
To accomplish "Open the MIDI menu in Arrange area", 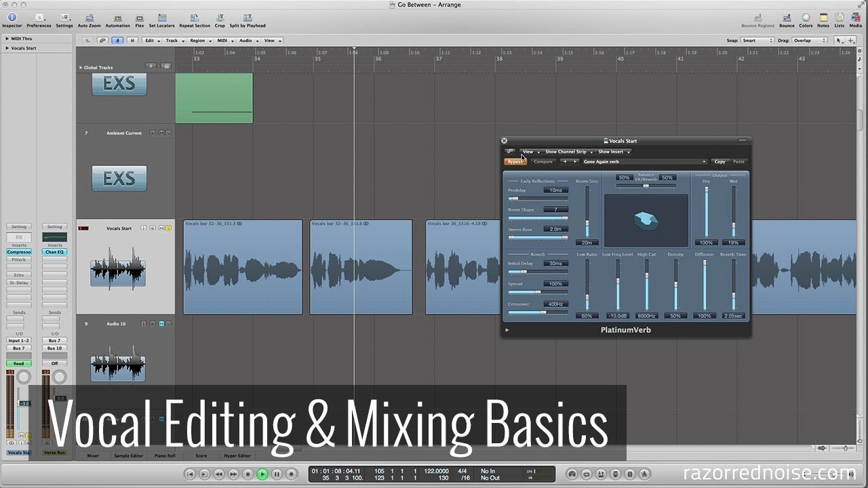I will point(224,41).
